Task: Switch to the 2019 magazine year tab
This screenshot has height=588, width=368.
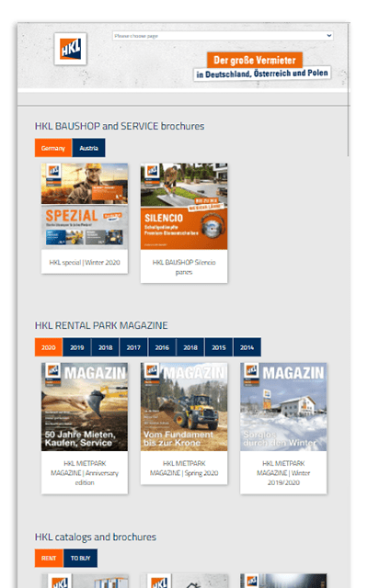Action: 77,347
